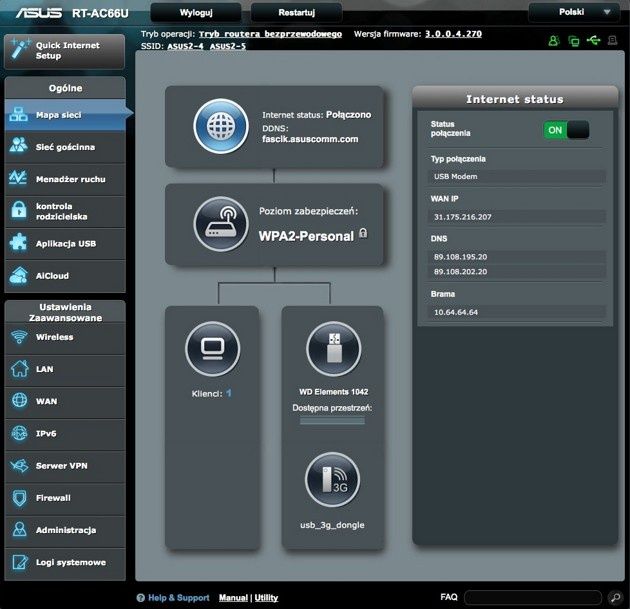The height and width of the screenshot is (609, 630).
Task: Click the printer status icon in the header
Action: point(612,40)
